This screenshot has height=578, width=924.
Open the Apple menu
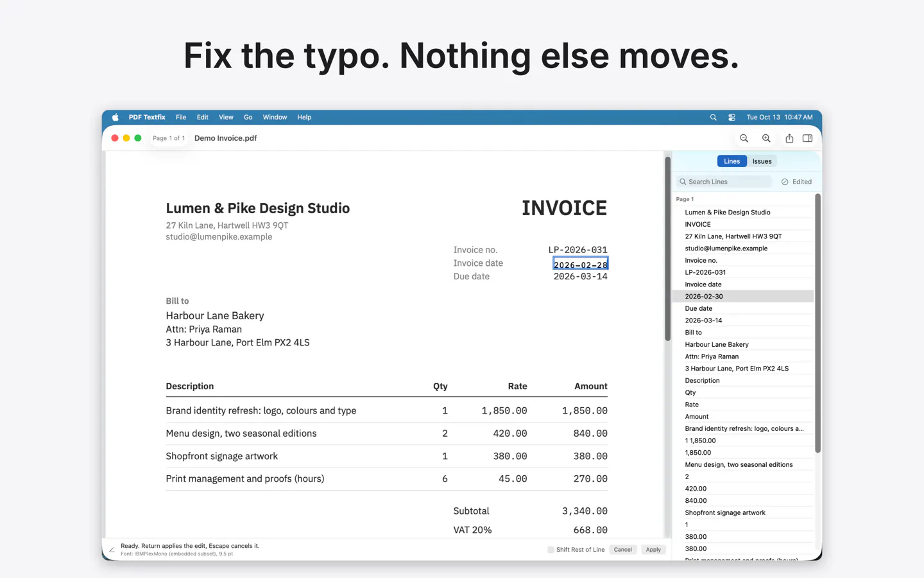pyautogui.click(x=116, y=118)
